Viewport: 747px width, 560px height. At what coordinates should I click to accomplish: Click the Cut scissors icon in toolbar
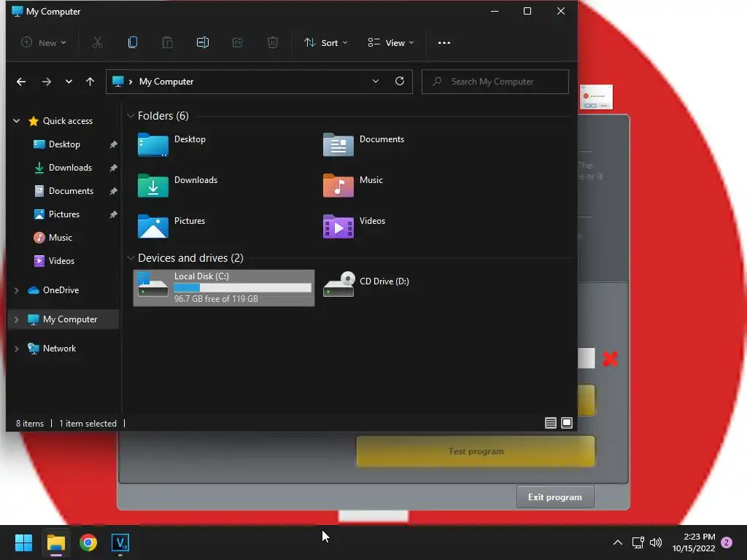pyautogui.click(x=98, y=43)
